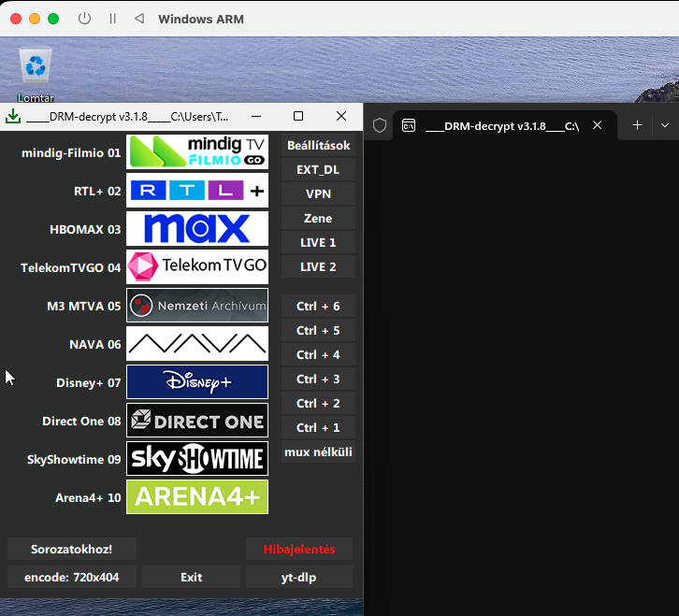Click the Ctrl + 6 button

[x=318, y=306]
